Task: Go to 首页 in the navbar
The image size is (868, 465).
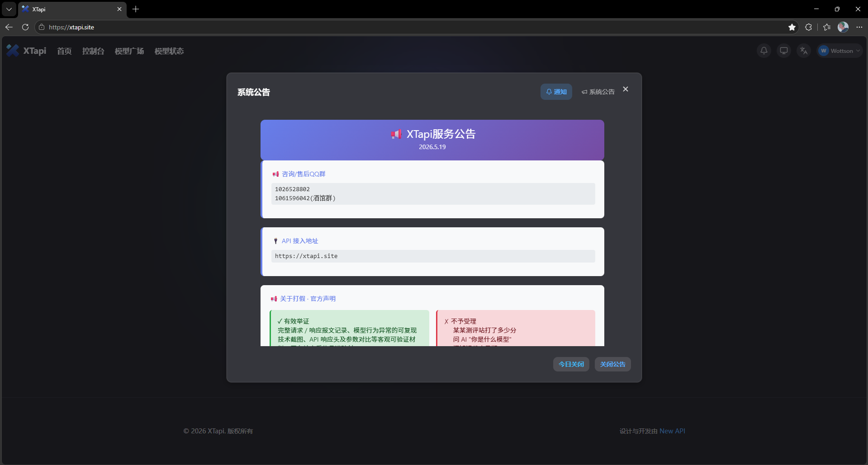Action: coord(64,51)
